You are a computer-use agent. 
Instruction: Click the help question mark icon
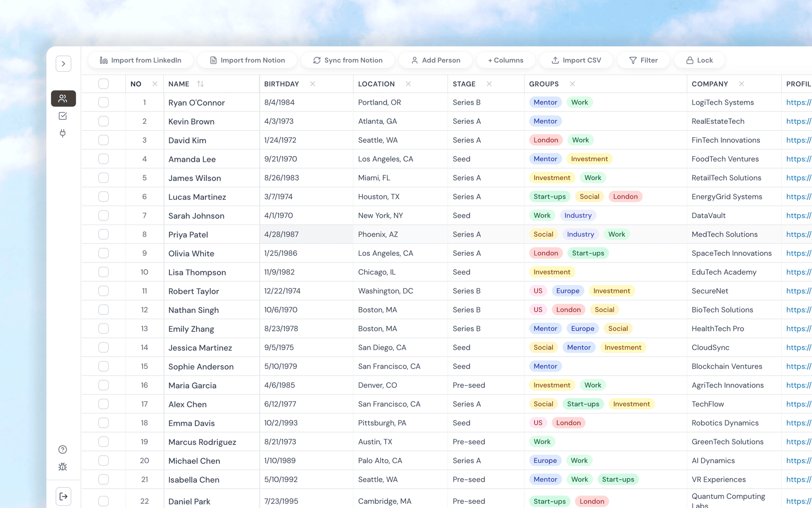pos(63,449)
